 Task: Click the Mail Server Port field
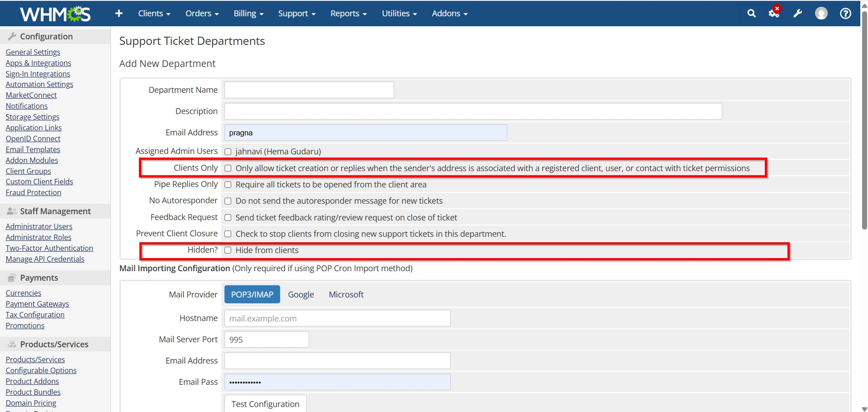click(267, 339)
